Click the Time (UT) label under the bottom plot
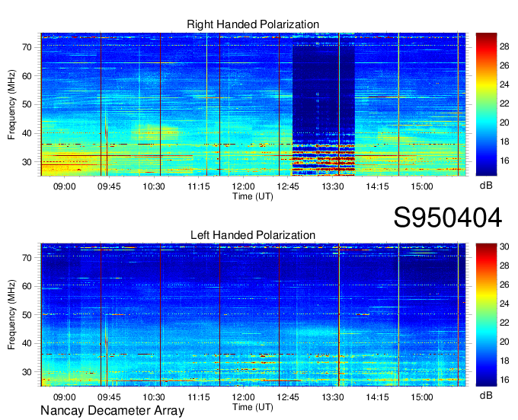Viewport: 518px width, 420px height. 253,407
